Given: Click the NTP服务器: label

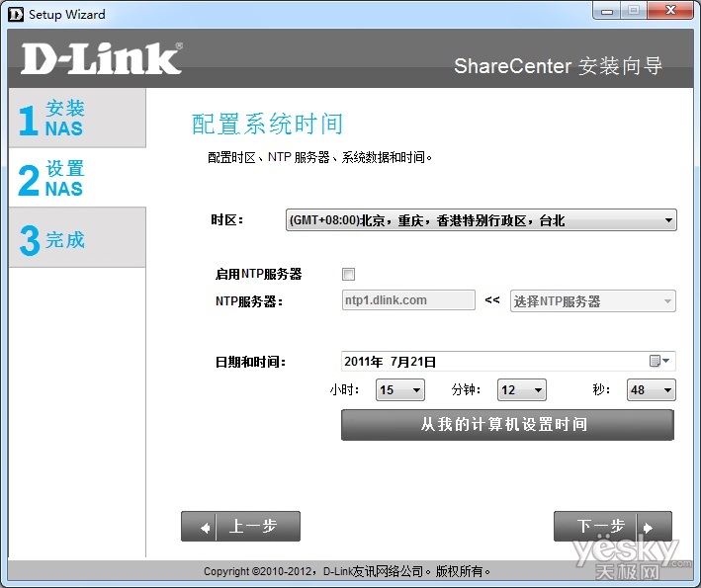Looking at the screenshot, I should pos(249,301).
